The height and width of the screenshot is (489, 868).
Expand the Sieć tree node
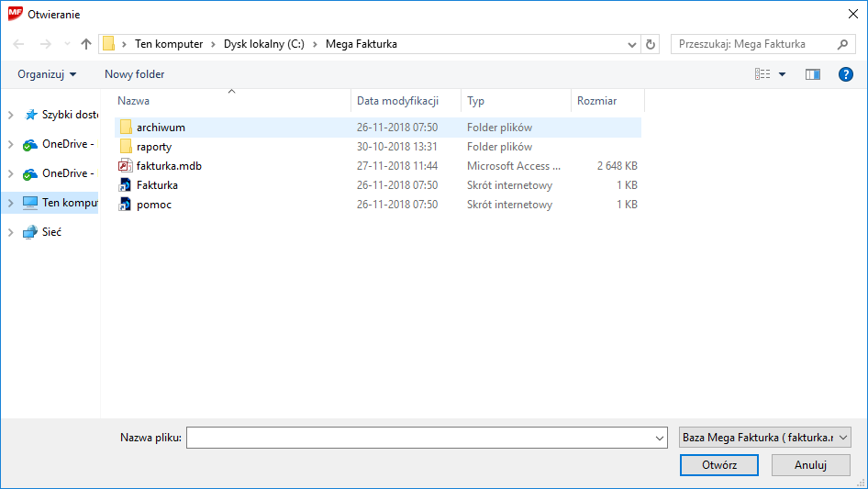click(x=10, y=232)
